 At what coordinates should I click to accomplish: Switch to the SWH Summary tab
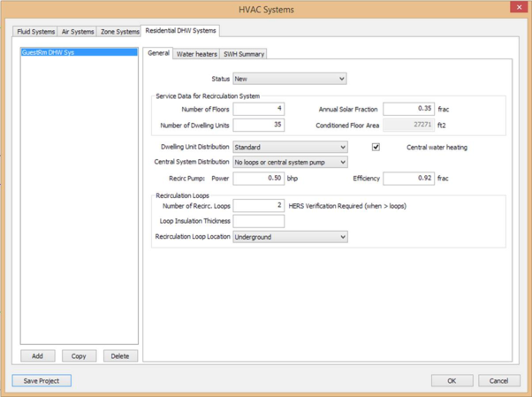[x=243, y=54]
